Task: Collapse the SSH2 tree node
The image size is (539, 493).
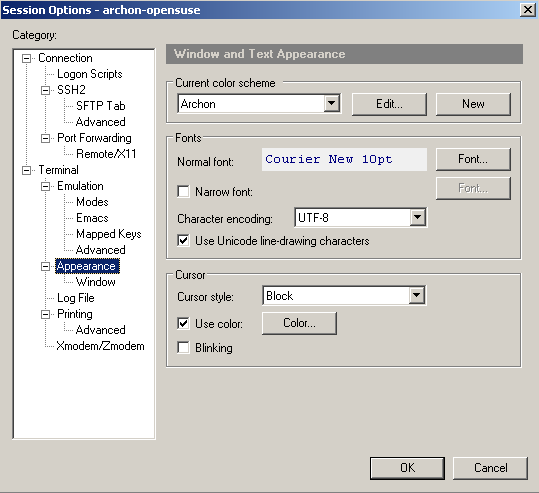Action: (x=45, y=90)
